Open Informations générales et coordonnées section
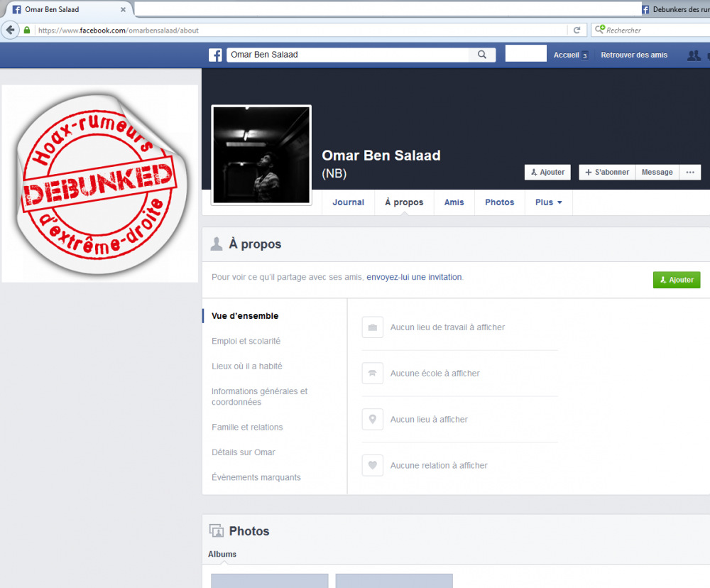 [259, 396]
